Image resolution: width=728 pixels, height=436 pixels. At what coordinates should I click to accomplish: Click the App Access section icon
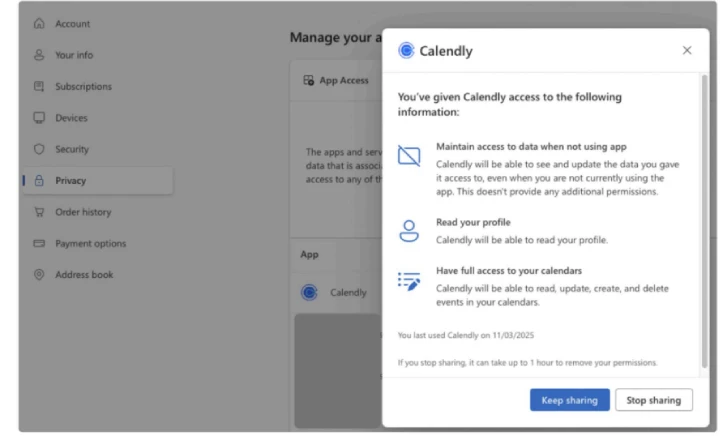tap(309, 80)
